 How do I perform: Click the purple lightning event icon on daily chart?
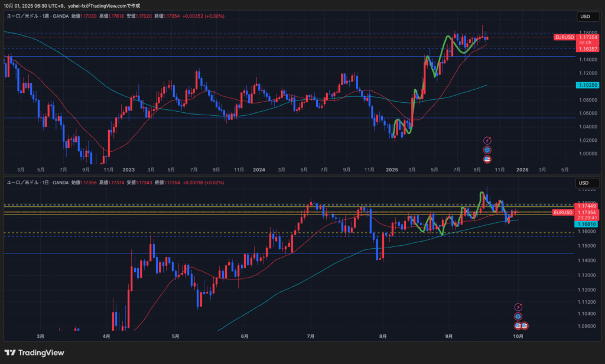click(518, 307)
